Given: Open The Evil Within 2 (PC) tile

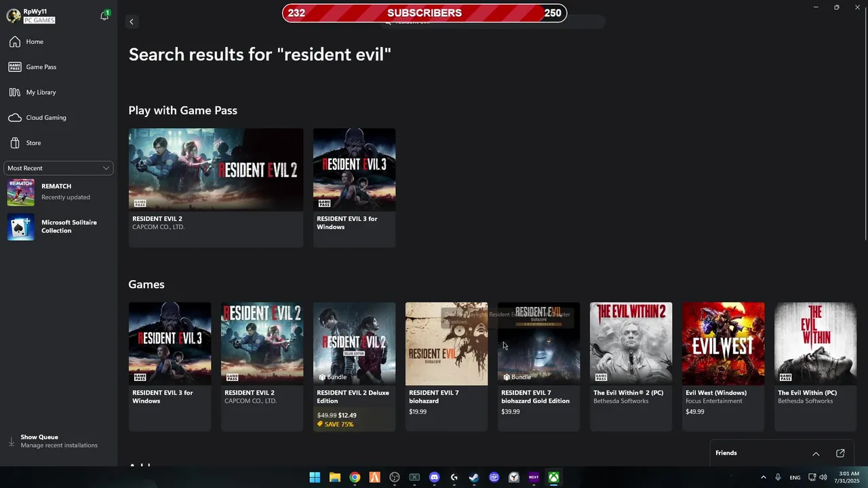Looking at the screenshot, I should pyautogui.click(x=631, y=367).
